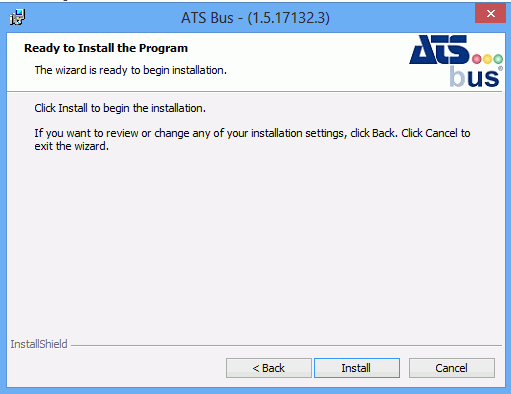Click the separator line beside InstallShield
Viewport: 511px width, 394px height.
(286, 345)
